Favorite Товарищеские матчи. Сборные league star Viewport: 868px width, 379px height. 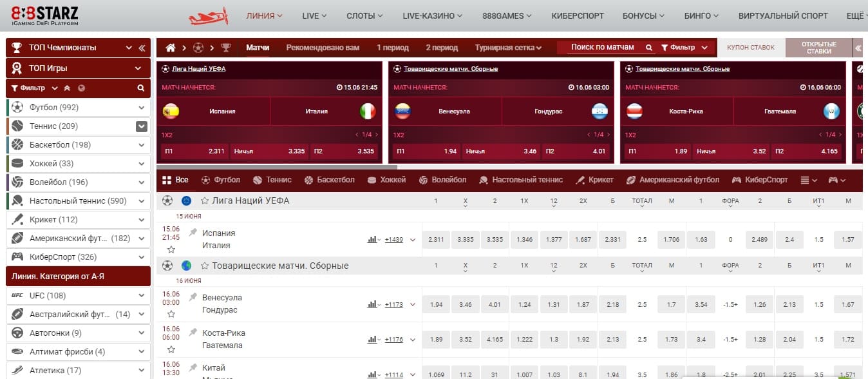coord(205,266)
